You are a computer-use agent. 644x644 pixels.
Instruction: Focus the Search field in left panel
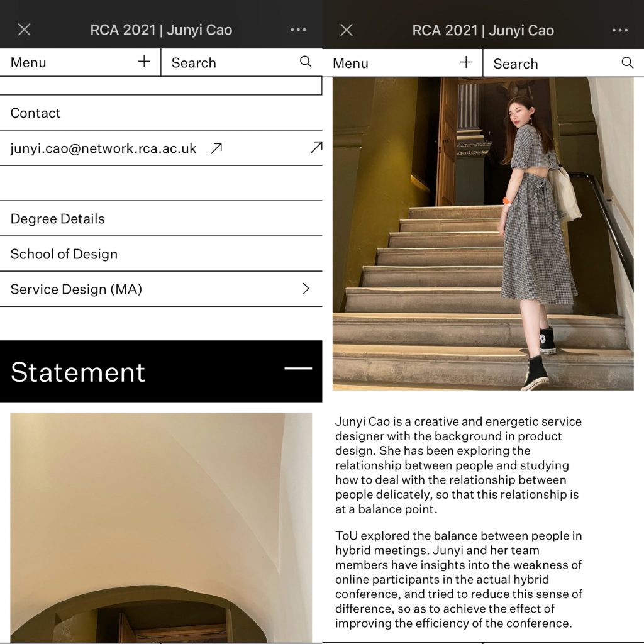(x=241, y=62)
